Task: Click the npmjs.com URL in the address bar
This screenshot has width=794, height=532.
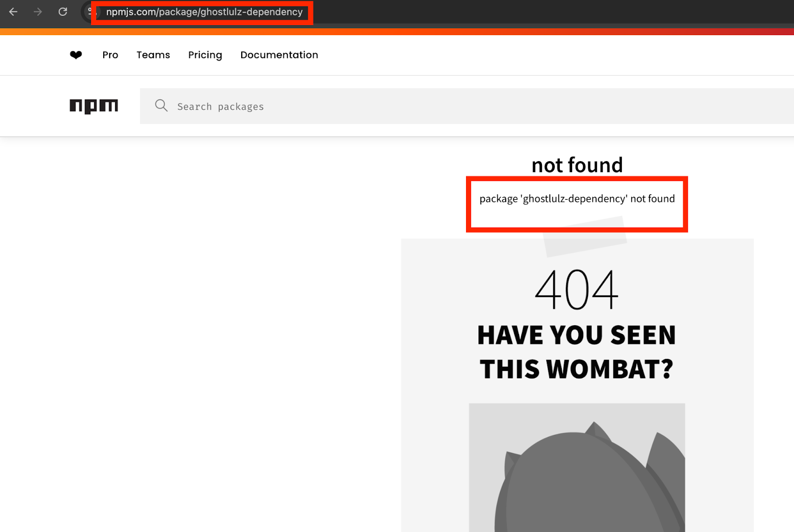Action: tap(204, 12)
